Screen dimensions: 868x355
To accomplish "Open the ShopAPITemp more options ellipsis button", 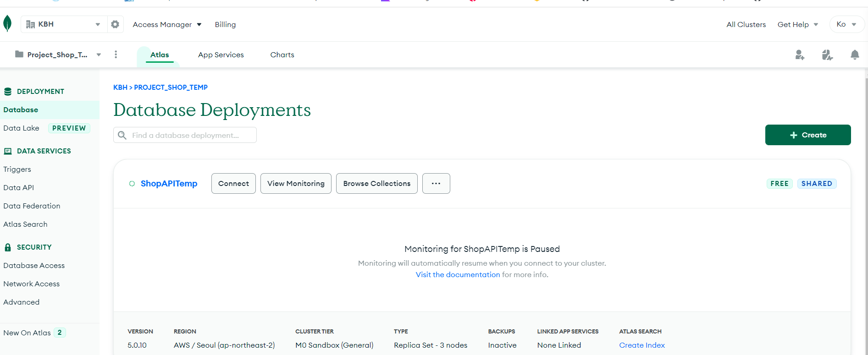I will [436, 183].
